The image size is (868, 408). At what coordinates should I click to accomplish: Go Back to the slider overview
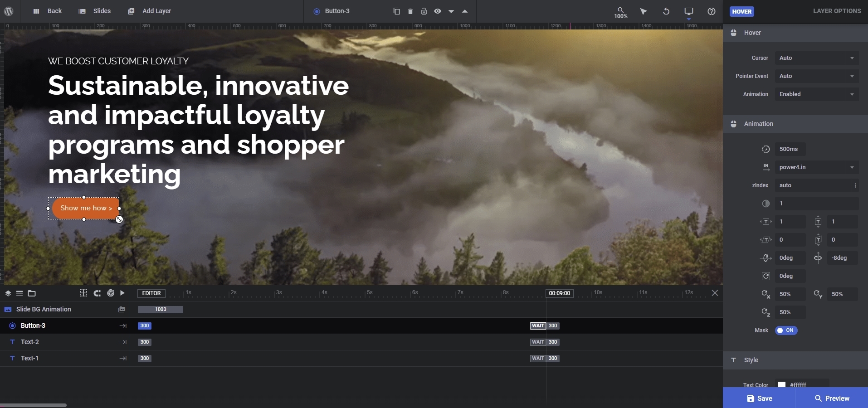click(x=48, y=11)
